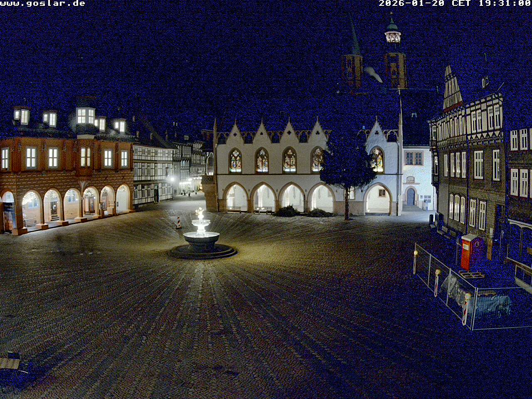Image resolution: width=532 pixels, height=399 pixels.
Task: Click the www.goslar.de watermark text
Action: tap(43, 4)
